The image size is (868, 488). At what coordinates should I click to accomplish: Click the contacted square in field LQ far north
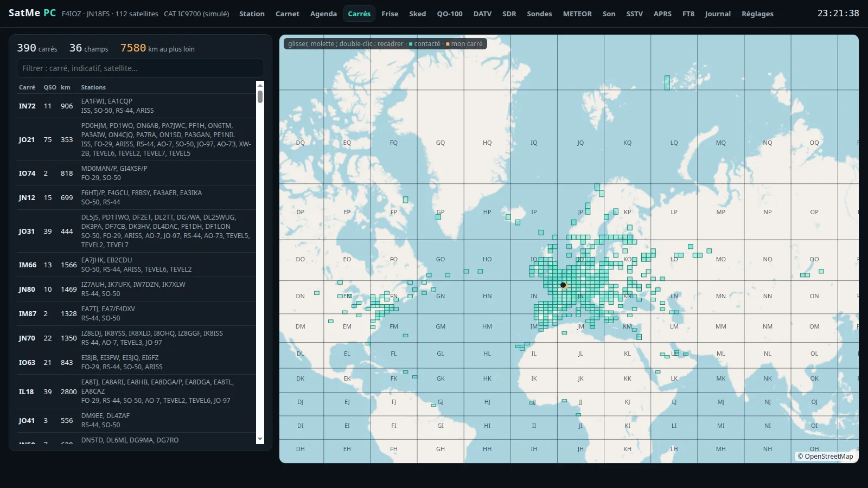pyautogui.click(x=667, y=82)
